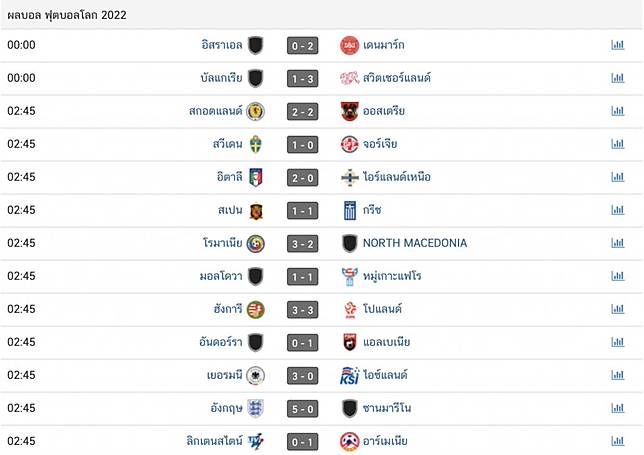Image resolution: width=644 pixels, height=455 pixels.
Task: Click the Romania team crest
Action: click(256, 243)
